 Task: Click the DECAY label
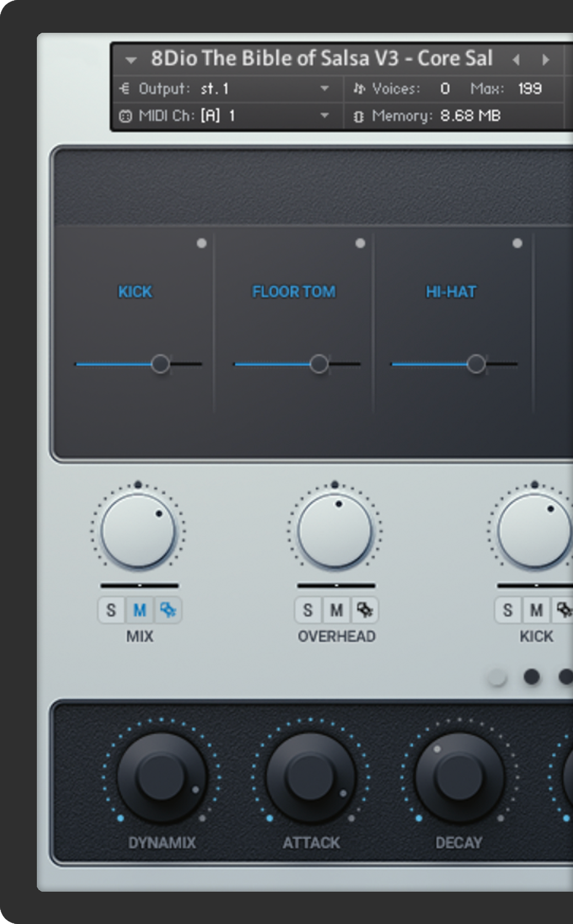pos(459,843)
